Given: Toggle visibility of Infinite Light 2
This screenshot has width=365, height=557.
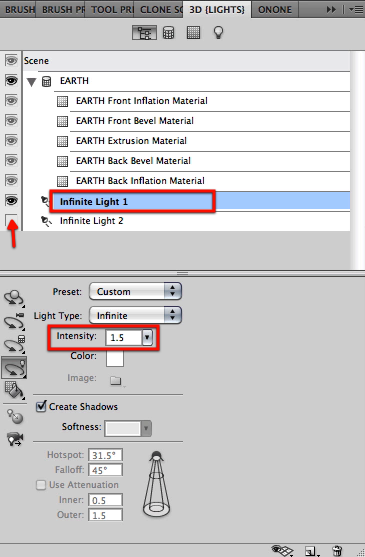Looking at the screenshot, I should (11, 220).
